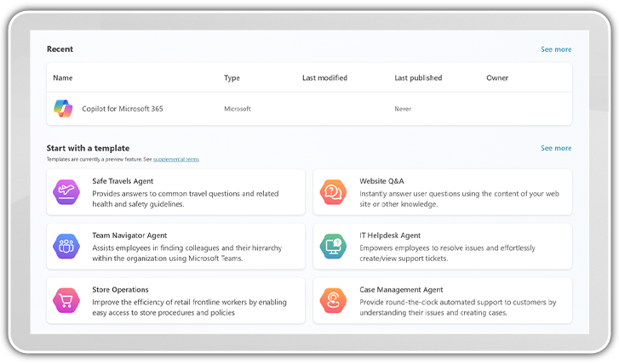Select the Safe Travels Agent airplane icon
Viewport: 619px width, 364px height.
tap(66, 192)
